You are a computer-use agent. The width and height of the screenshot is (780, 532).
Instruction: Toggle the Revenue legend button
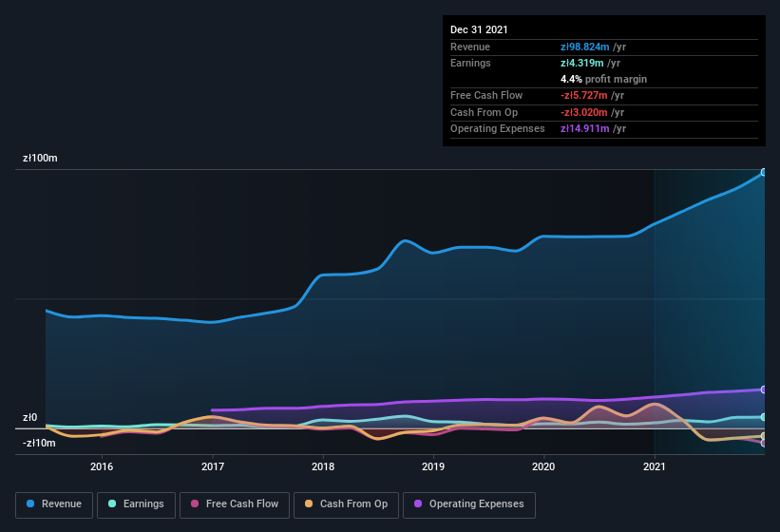(54, 504)
